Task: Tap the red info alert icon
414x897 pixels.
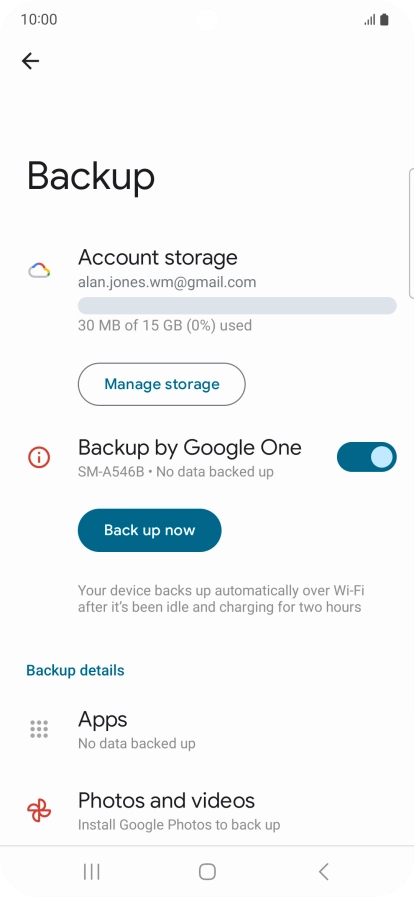Action: (x=39, y=457)
